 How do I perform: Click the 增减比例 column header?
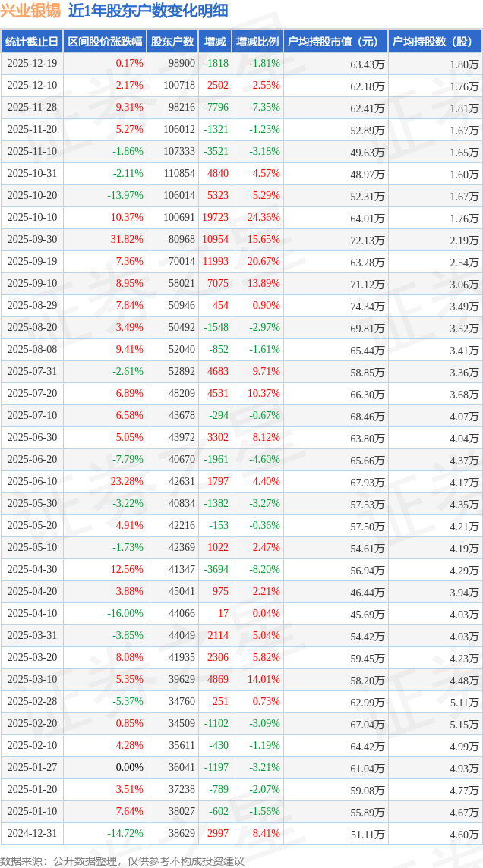(x=257, y=42)
